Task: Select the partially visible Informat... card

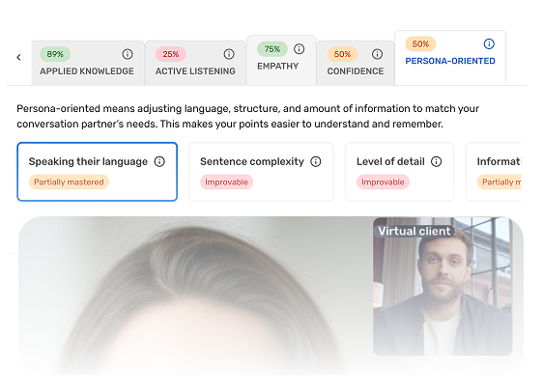Action: coord(494,172)
